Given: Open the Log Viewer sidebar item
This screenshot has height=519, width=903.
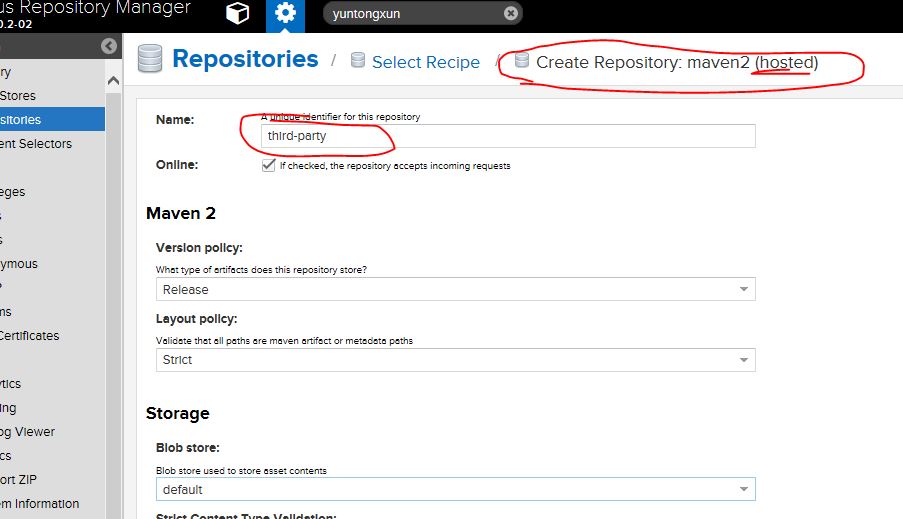Looking at the screenshot, I should click(52, 431).
